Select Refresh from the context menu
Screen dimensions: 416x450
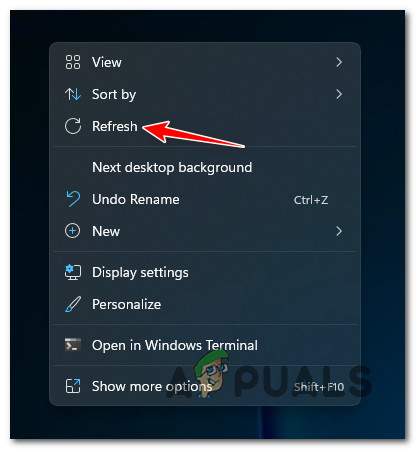tap(115, 126)
